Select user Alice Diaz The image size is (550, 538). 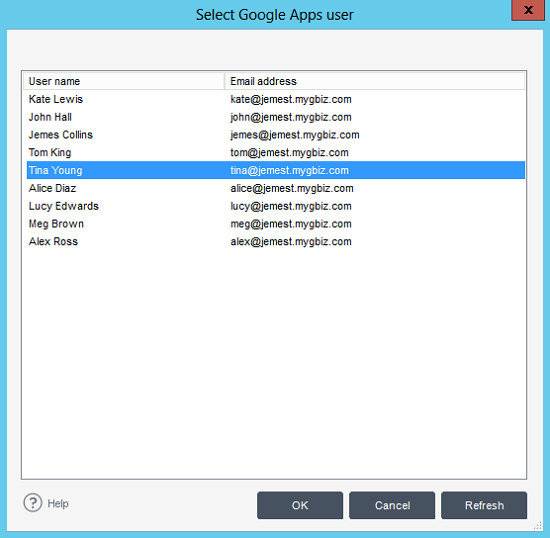(x=52, y=188)
